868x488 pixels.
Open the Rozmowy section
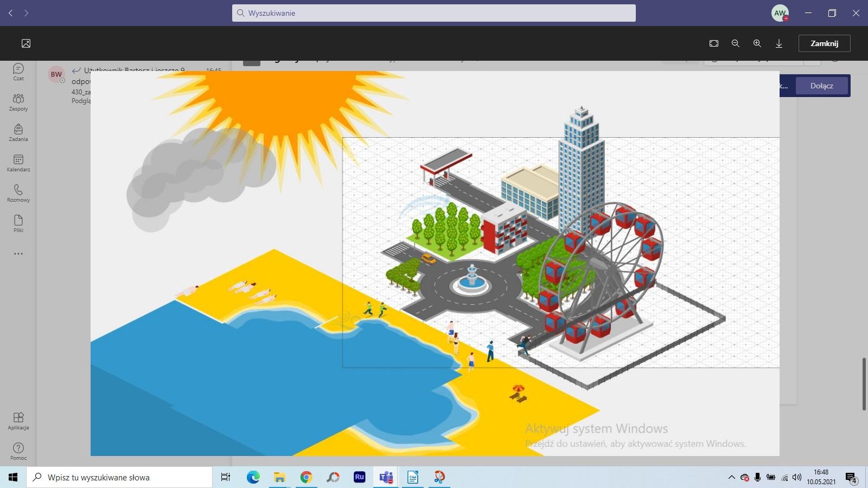18,194
